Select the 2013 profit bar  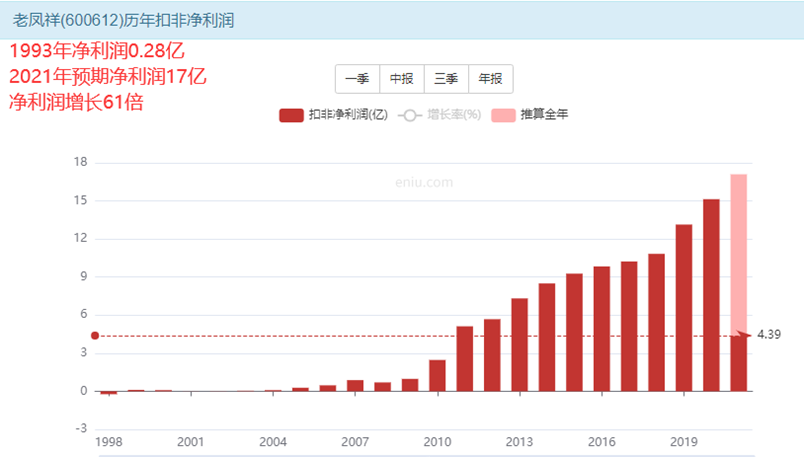point(519,345)
